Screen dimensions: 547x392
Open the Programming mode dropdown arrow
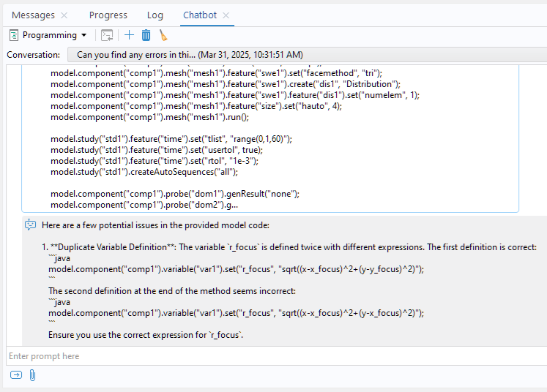[84, 35]
